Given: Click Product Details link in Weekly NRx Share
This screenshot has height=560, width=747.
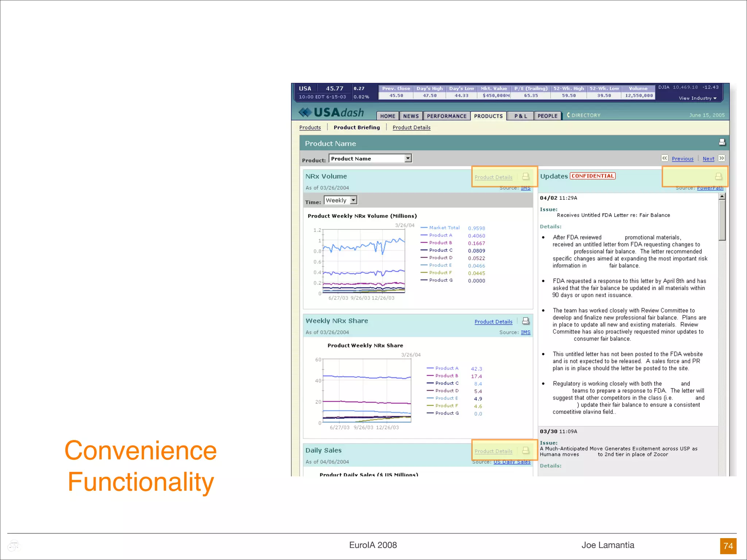Looking at the screenshot, I should [493, 322].
